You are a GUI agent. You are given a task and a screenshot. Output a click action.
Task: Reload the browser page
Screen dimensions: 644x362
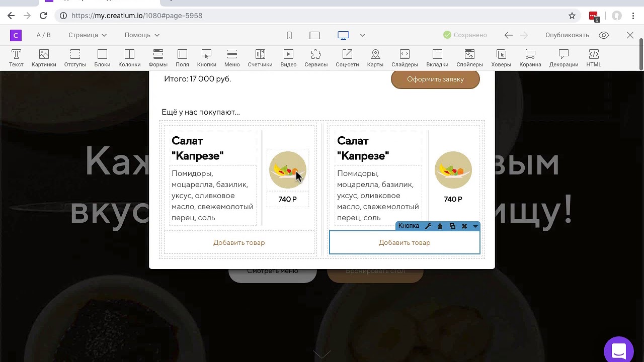(43, 16)
